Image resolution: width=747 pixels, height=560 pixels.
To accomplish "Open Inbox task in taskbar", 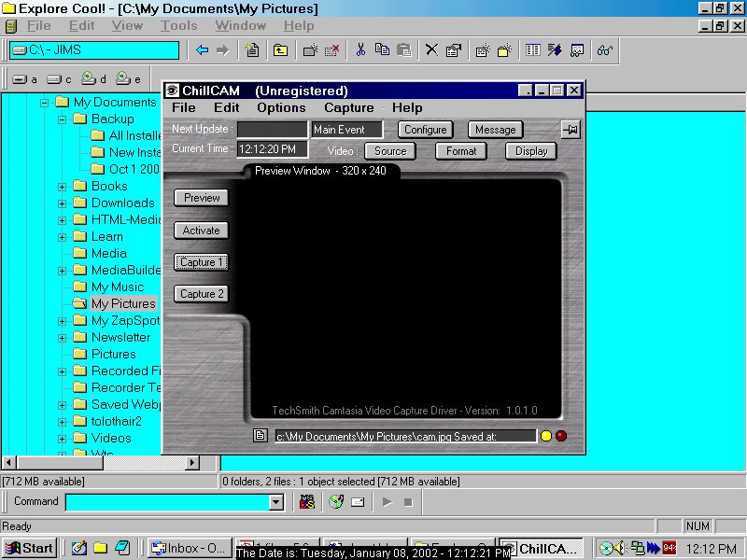I will tap(190, 548).
